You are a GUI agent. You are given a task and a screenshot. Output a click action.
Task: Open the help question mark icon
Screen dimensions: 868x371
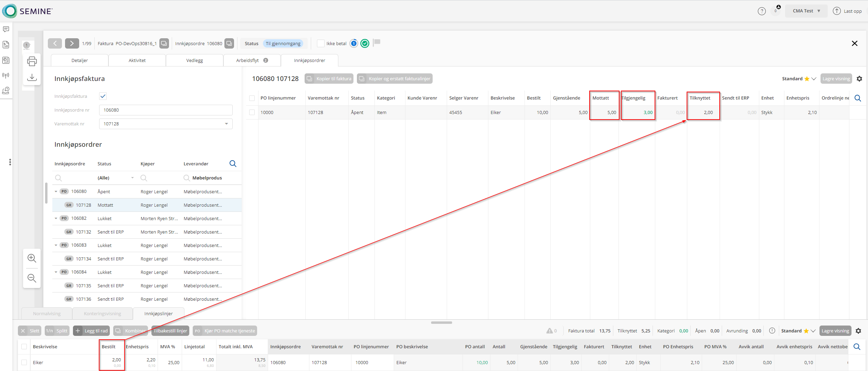(762, 11)
